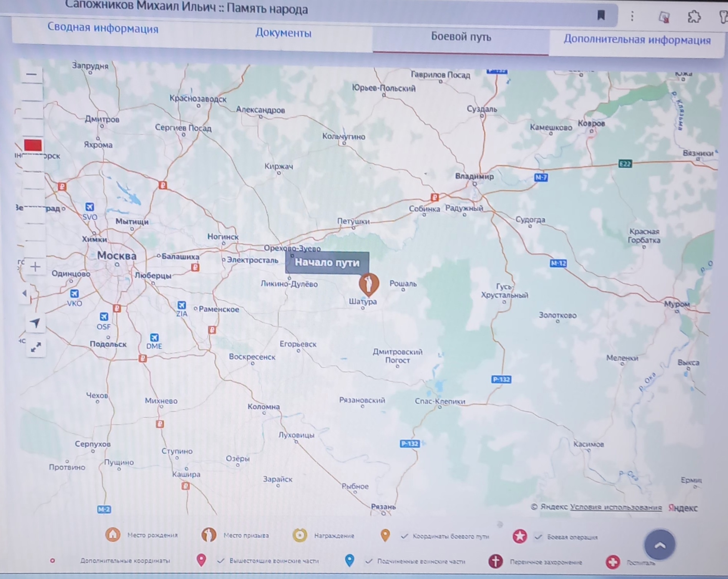Open the browser three-dot menu

(x=632, y=16)
